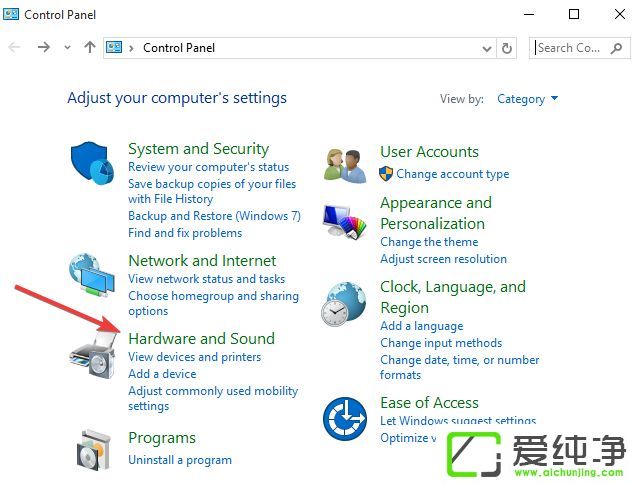Open the Clock, Language, and Region globe icon
636x484 pixels.
(344, 304)
